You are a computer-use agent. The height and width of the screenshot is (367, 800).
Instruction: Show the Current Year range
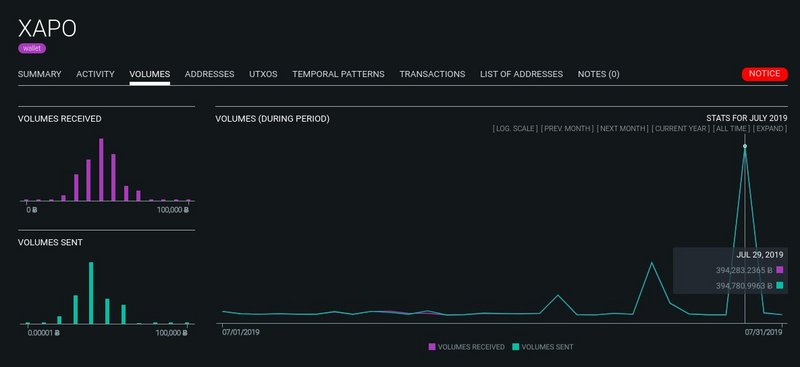pos(680,129)
